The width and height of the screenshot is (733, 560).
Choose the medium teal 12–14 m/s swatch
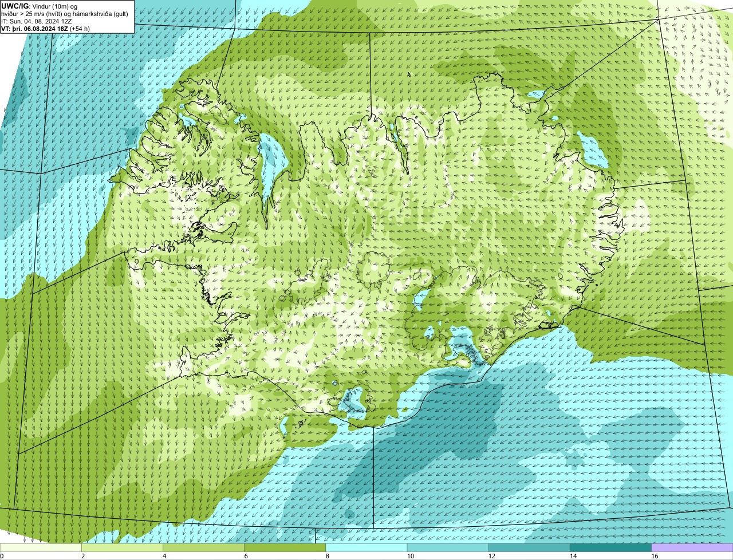(x=529, y=548)
